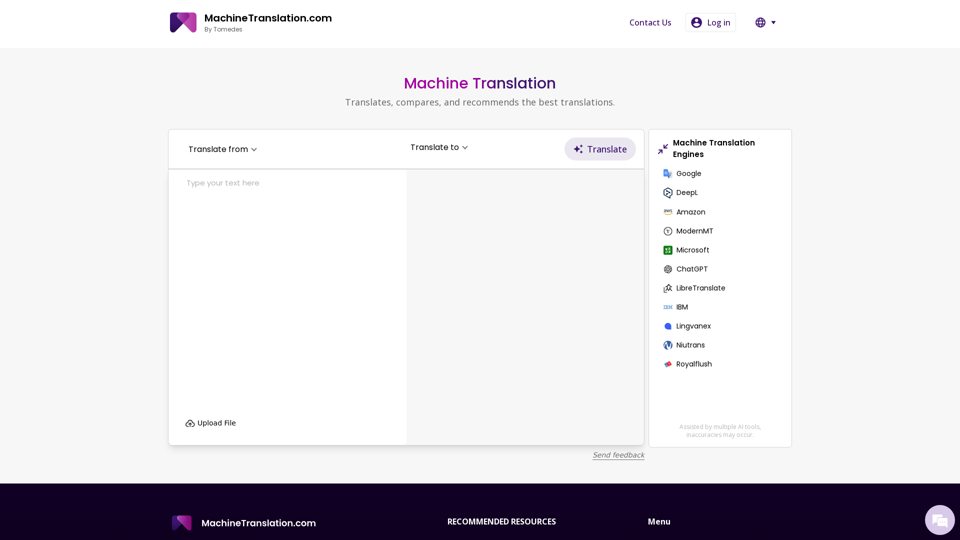Click the LibreTranslate engine icon

click(x=667, y=288)
